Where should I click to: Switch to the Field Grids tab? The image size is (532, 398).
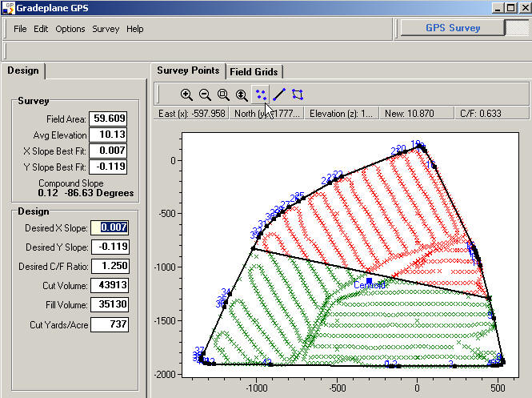click(254, 71)
